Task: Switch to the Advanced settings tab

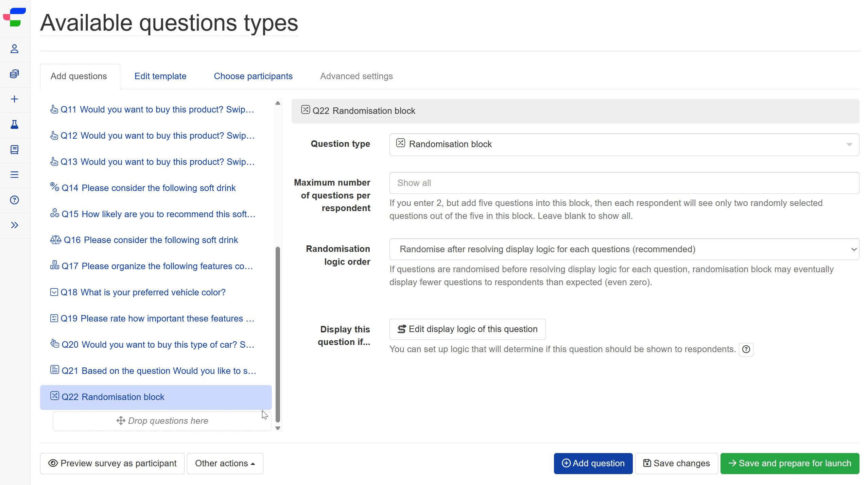Action: (x=357, y=76)
